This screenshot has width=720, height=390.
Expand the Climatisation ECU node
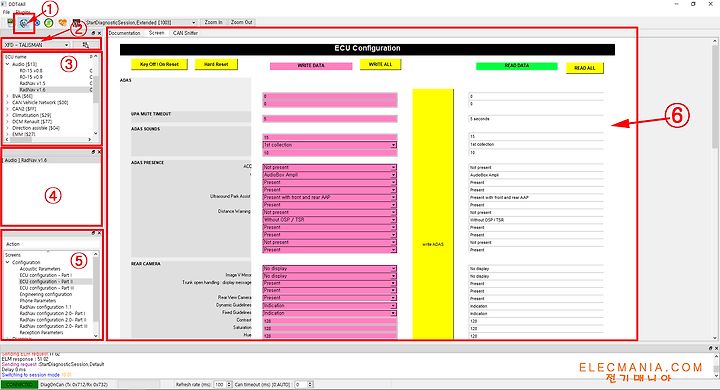[7, 115]
